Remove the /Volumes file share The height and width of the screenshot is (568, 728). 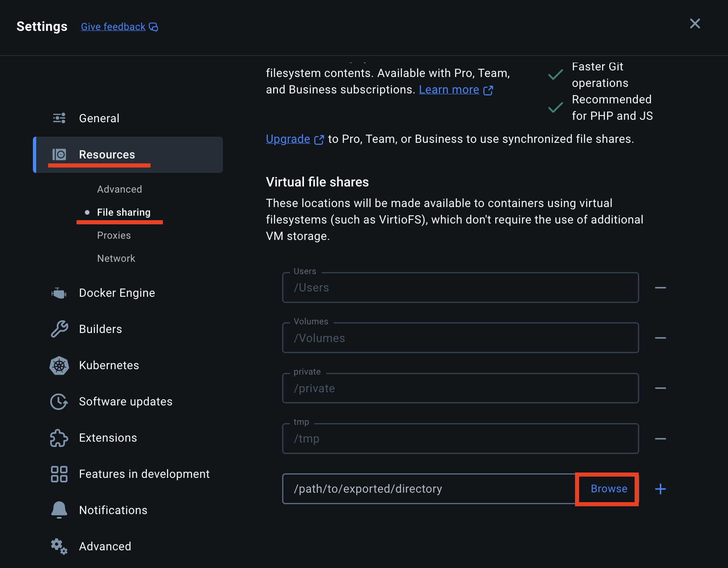[x=661, y=338]
